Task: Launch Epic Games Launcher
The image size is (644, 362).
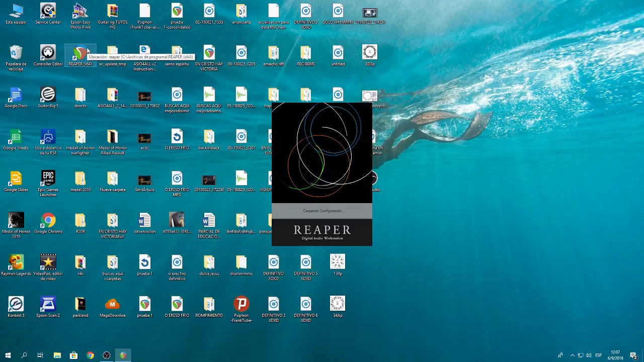Action: [48, 184]
